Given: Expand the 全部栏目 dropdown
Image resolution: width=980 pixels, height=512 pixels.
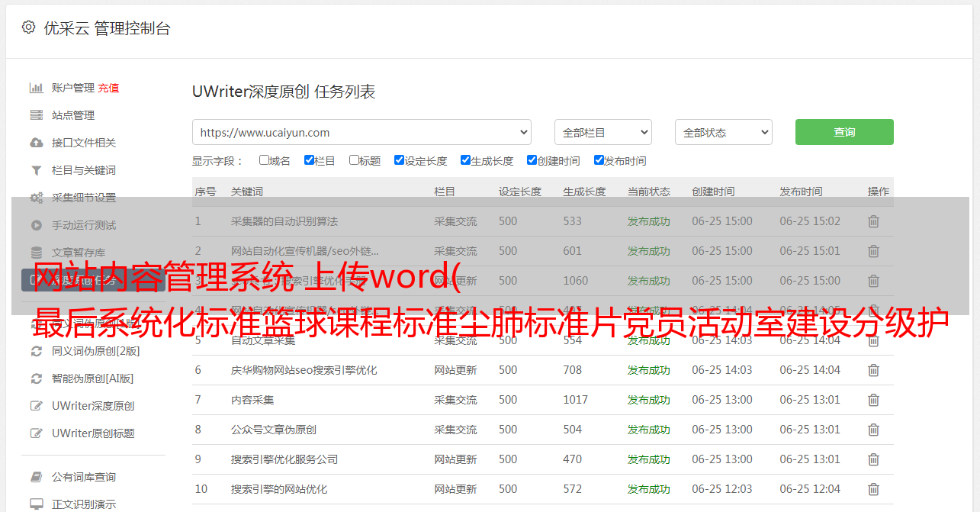Looking at the screenshot, I should tap(602, 132).
